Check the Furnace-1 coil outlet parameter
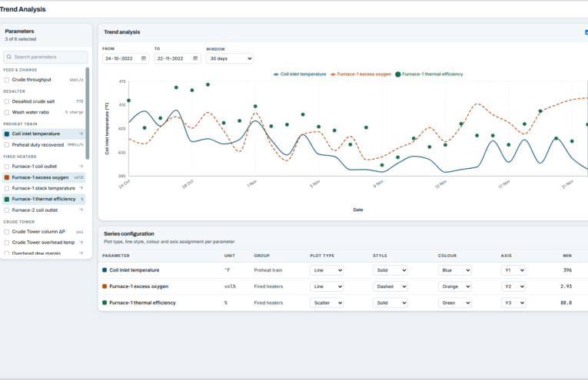This screenshot has width=588, height=380. pyautogui.click(x=7, y=167)
